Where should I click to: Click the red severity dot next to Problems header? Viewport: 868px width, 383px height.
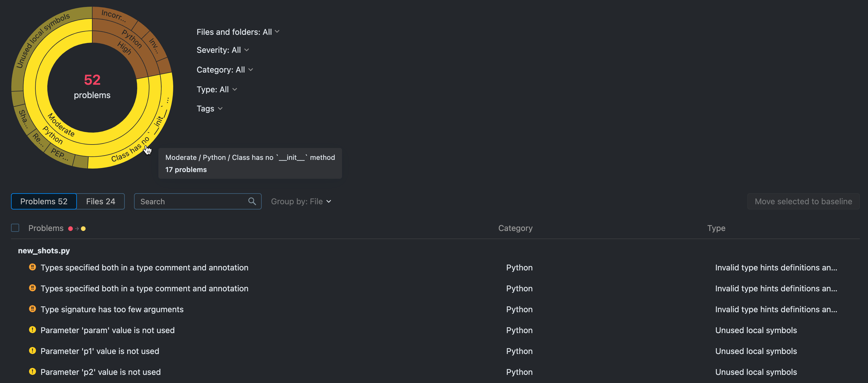pyautogui.click(x=71, y=228)
